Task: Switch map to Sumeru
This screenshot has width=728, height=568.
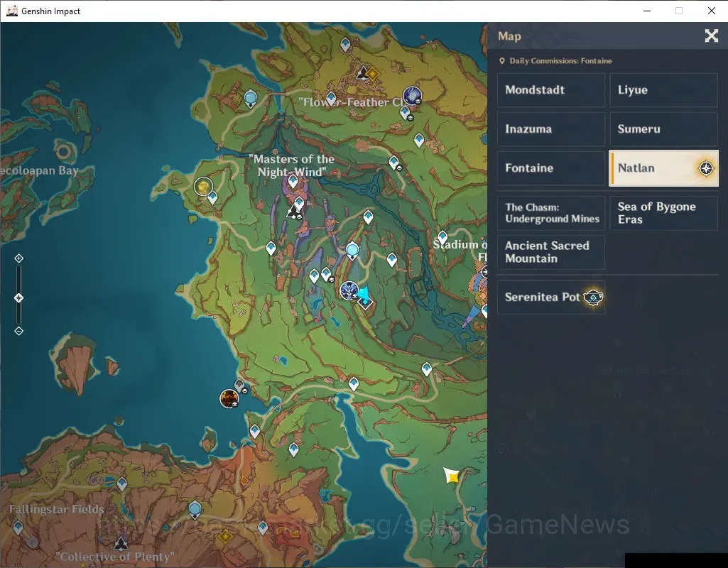Action: point(663,129)
